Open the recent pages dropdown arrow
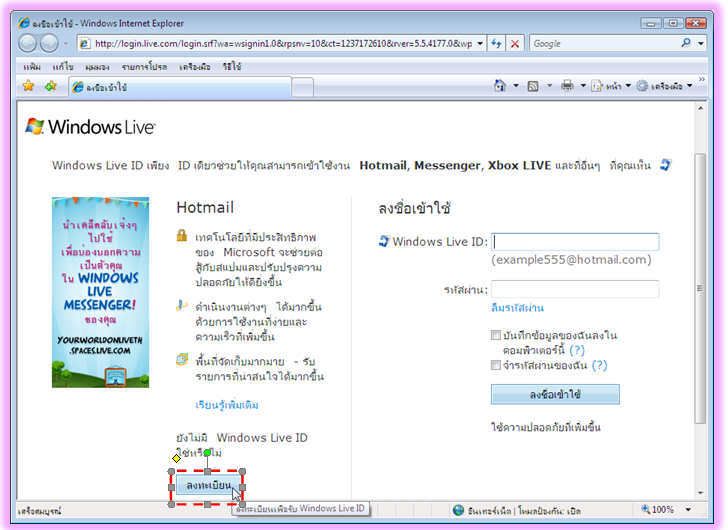Screen dimensions: 728x530 pyautogui.click(x=65, y=44)
